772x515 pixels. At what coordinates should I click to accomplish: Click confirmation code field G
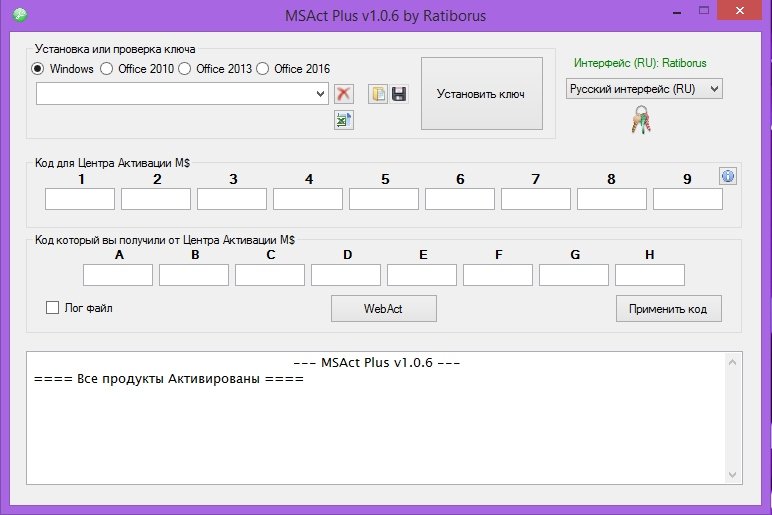pyautogui.click(x=574, y=275)
